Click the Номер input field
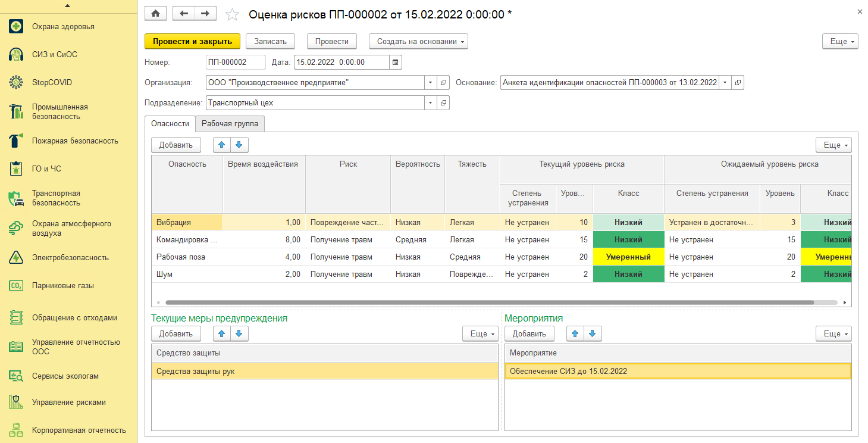Image resolution: width=868 pixels, height=443 pixels. [236, 62]
